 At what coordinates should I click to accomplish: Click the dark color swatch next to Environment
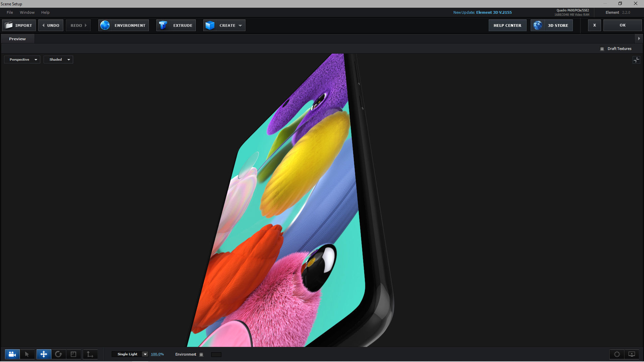(216, 355)
